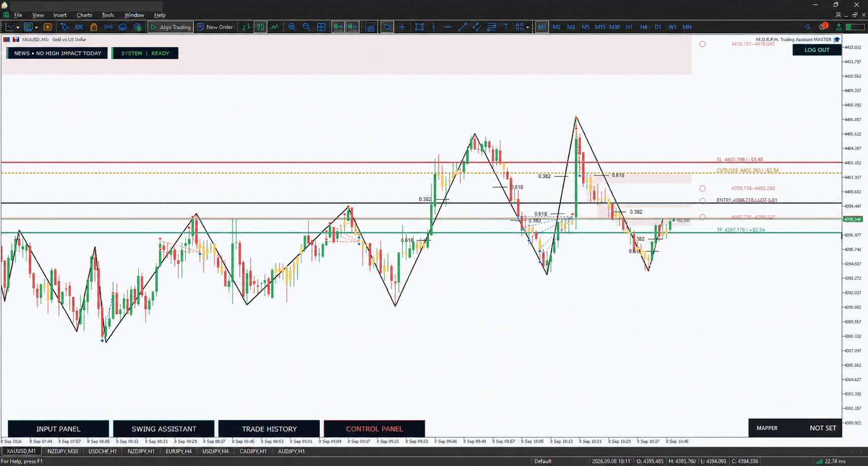Open the shapes and objects tool

click(x=520, y=27)
